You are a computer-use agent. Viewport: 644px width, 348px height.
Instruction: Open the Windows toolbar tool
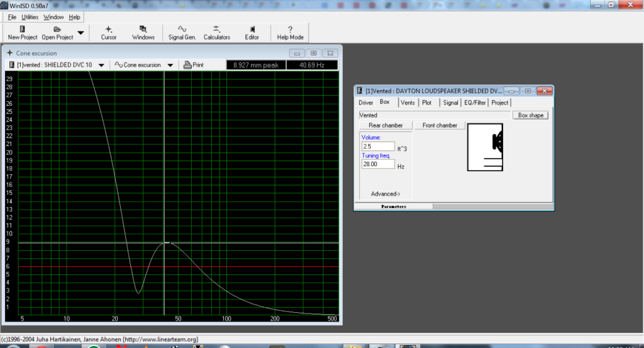[143, 33]
